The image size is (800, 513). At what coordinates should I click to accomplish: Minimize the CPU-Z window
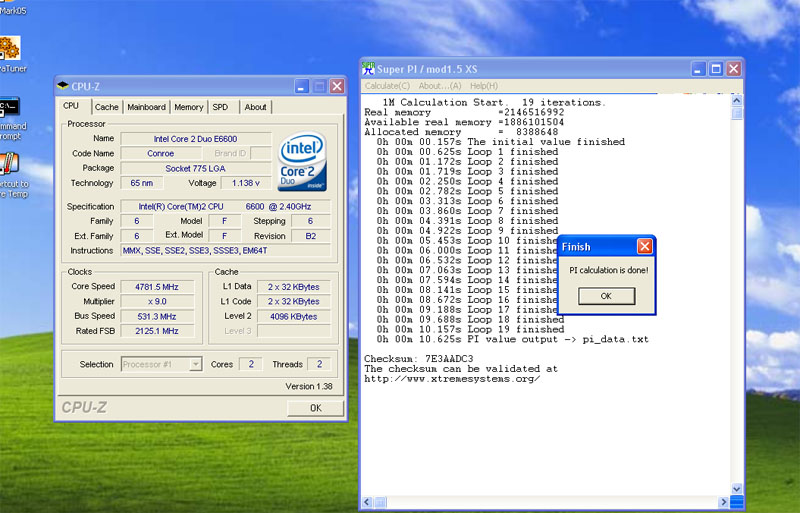point(302,87)
